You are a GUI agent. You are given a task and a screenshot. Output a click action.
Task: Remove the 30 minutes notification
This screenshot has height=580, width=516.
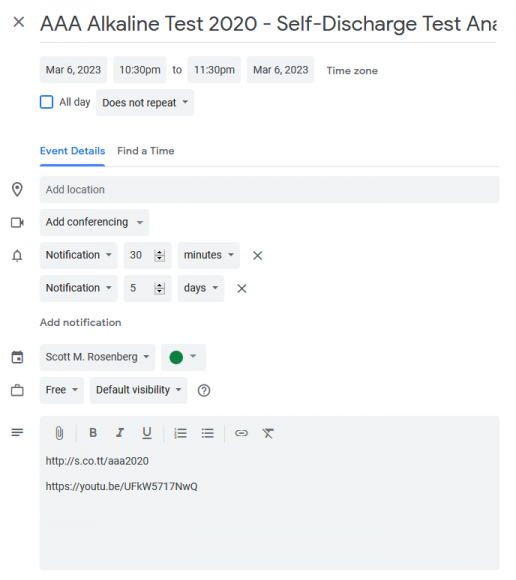tap(257, 256)
